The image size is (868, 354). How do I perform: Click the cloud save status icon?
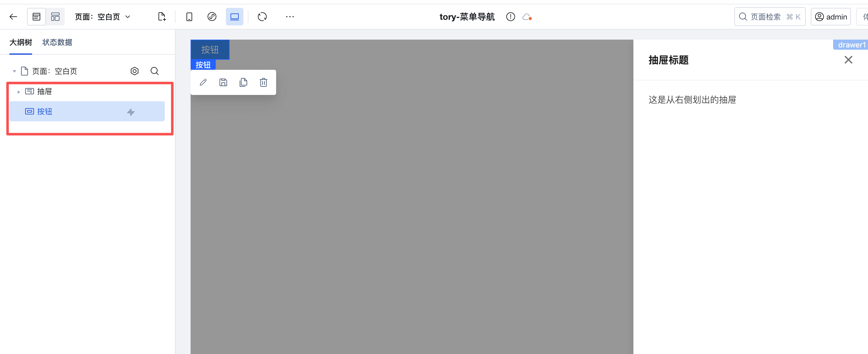click(x=527, y=16)
